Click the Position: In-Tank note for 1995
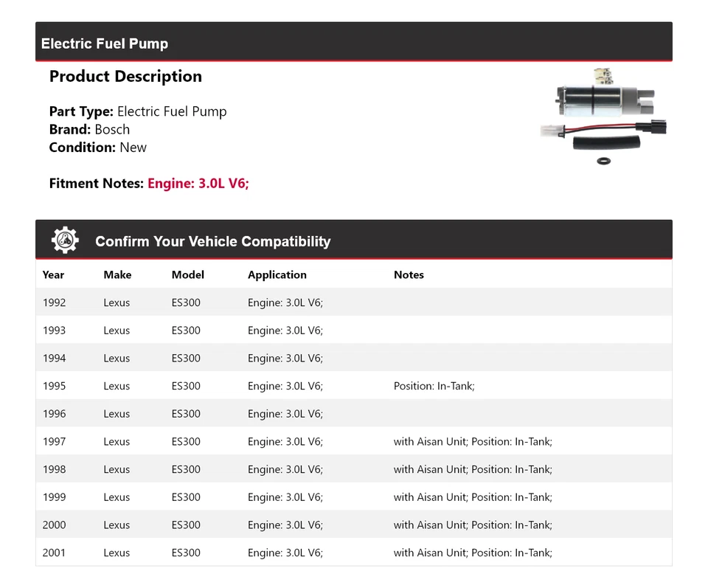This screenshot has width=708, height=588. point(434,386)
